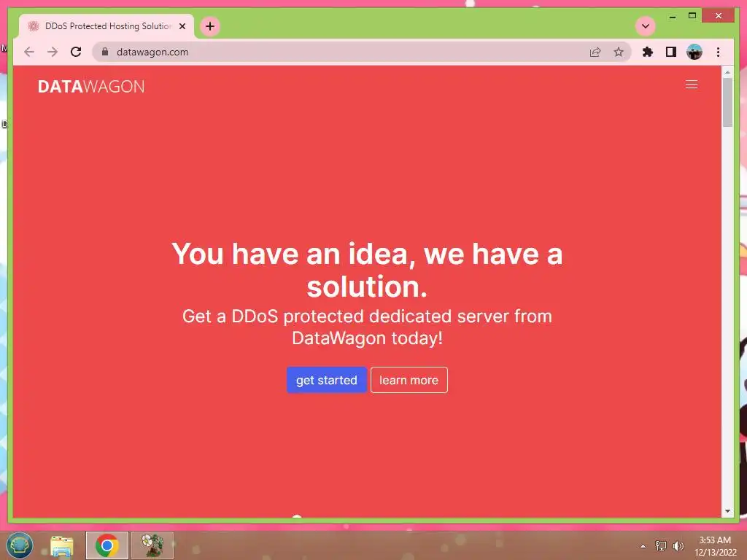Open the network tray icon
The height and width of the screenshot is (560, 747).
point(660,546)
